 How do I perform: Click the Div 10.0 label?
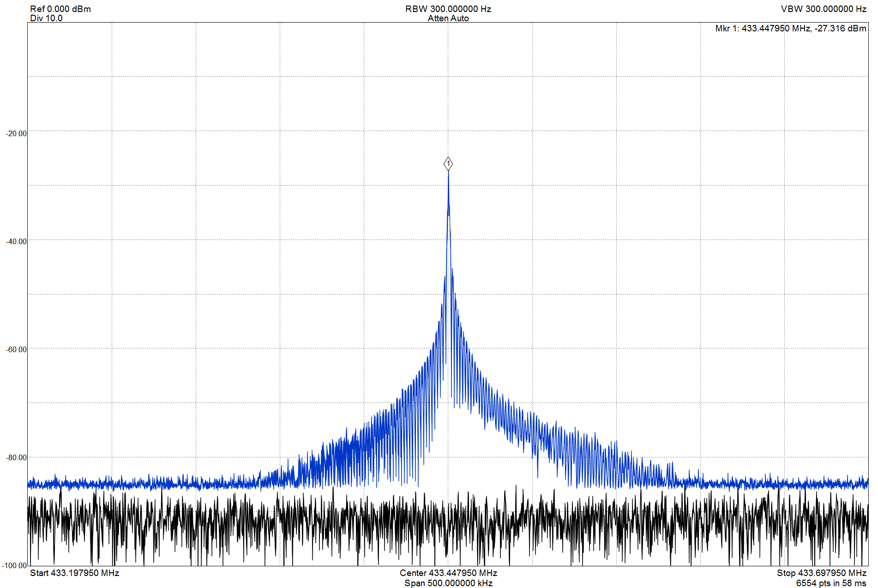tap(46, 18)
